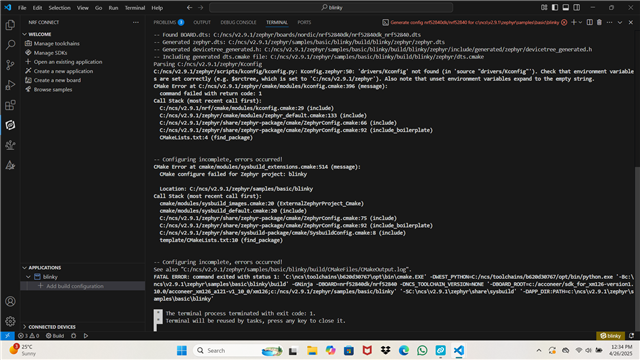Screen dimensions: 640x360
Task: Collapse the panel with the chevron down
Action: 620,22
